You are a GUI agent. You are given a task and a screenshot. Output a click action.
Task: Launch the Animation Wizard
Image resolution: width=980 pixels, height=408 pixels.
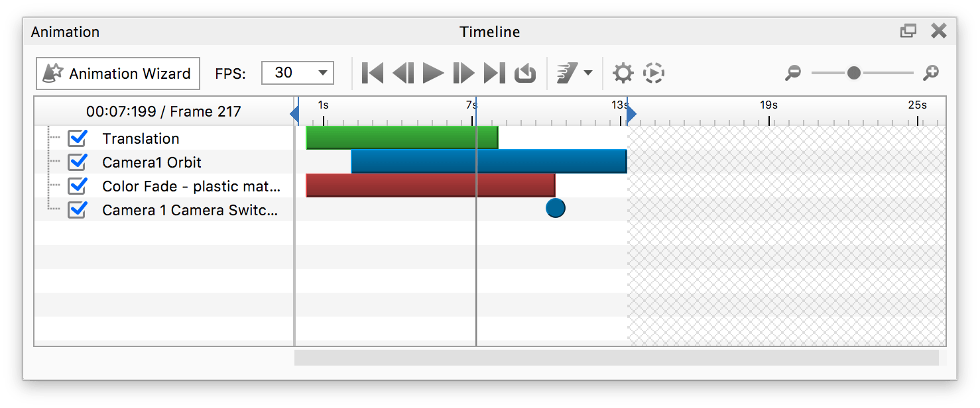(x=118, y=74)
